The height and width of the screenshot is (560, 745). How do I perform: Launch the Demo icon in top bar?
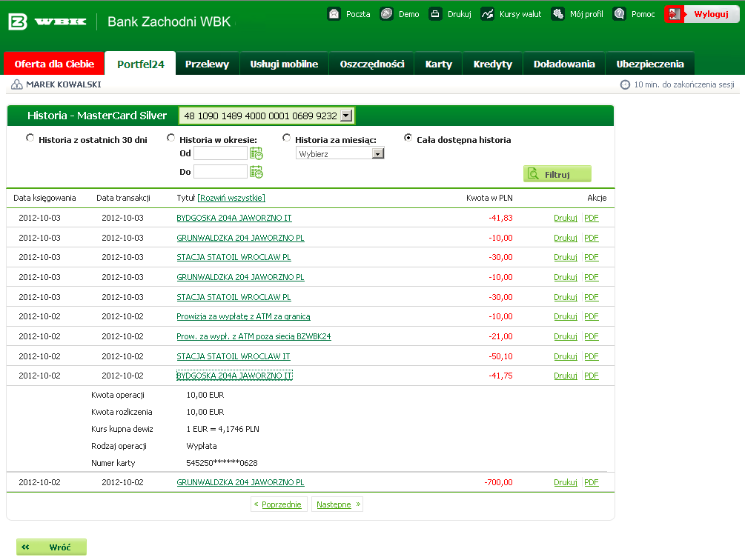387,14
